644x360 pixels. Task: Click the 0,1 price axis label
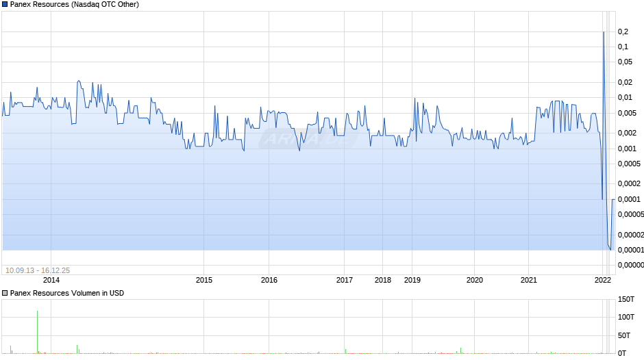pos(623,47)
